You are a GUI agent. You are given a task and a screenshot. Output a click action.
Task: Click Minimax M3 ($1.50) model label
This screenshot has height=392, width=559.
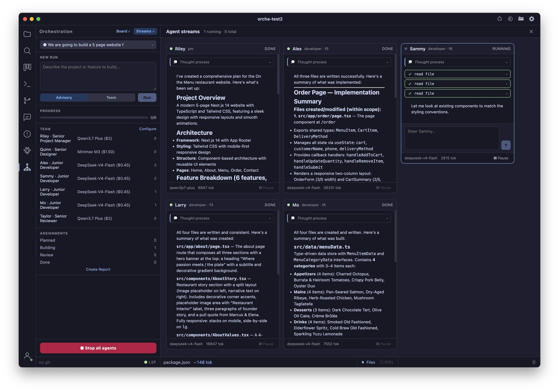click(96, 152)
